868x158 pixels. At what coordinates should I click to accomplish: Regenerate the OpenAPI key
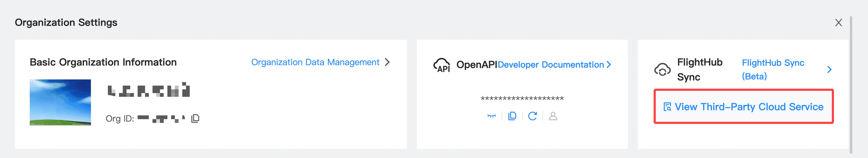532,116
